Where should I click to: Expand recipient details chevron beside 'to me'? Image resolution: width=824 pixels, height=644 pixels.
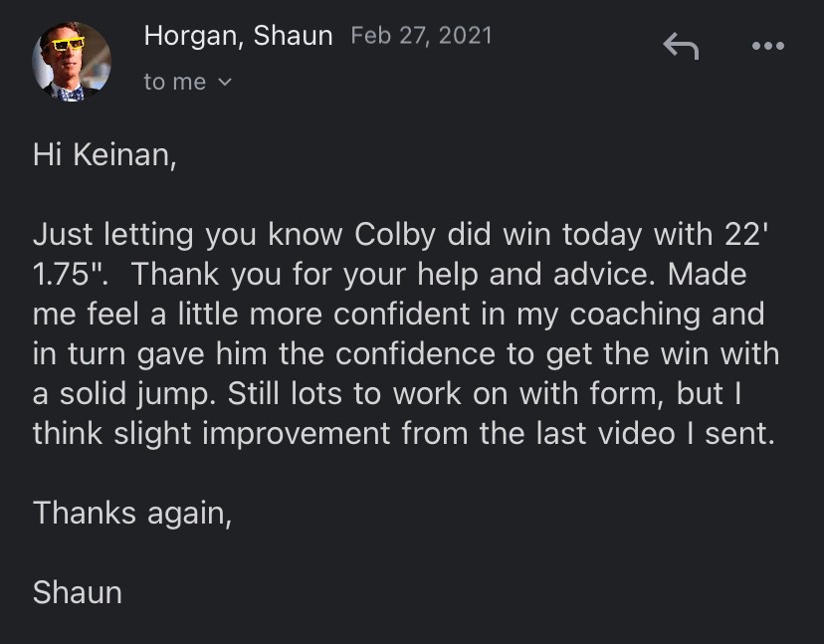tap(224, 82)
